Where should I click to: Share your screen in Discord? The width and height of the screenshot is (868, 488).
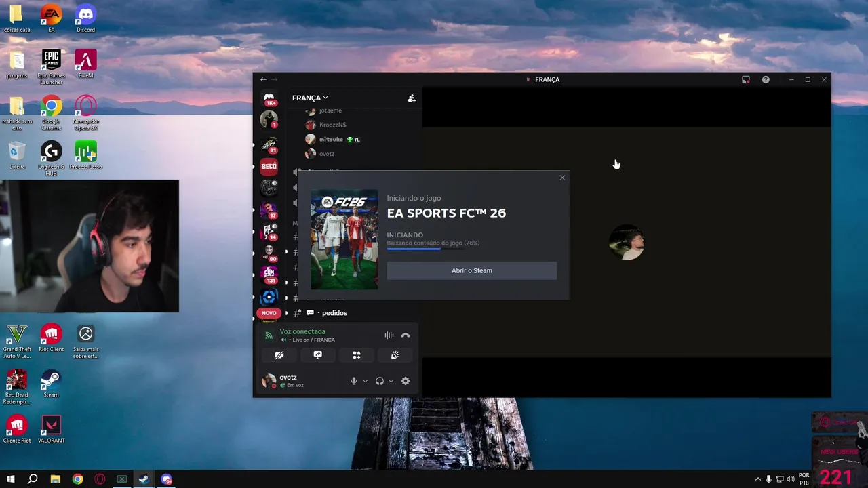tap(317, 355)
